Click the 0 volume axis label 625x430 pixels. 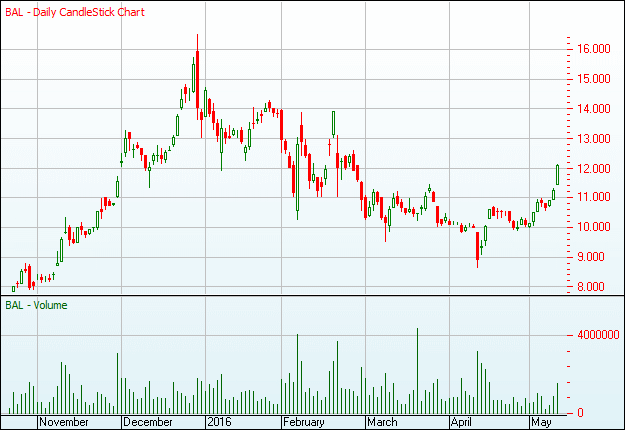point(580,413)
